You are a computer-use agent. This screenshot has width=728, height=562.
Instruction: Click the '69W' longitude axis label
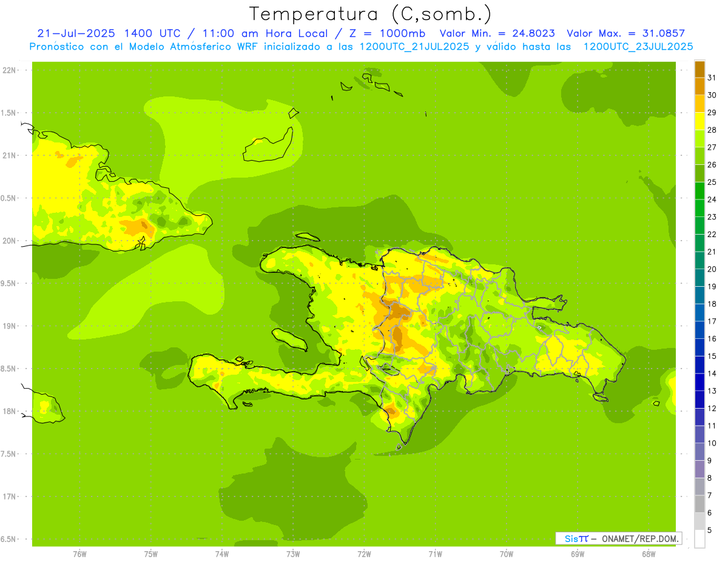pyautogui.click(x=578, y=554)
